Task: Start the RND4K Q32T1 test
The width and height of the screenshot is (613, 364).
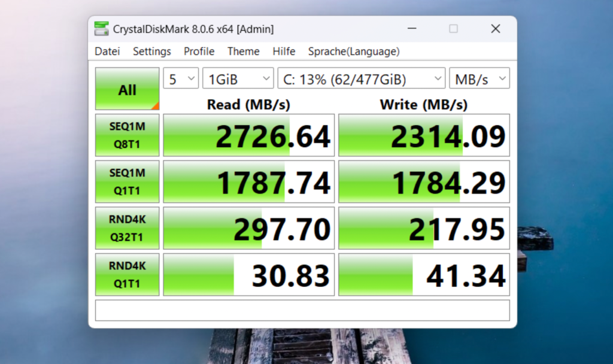Action: pos(127,228)
